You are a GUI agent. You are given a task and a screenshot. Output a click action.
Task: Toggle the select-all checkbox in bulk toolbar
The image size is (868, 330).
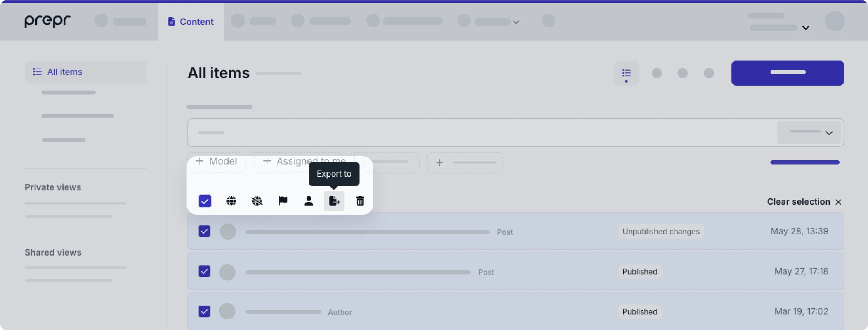tap(205, 201)
